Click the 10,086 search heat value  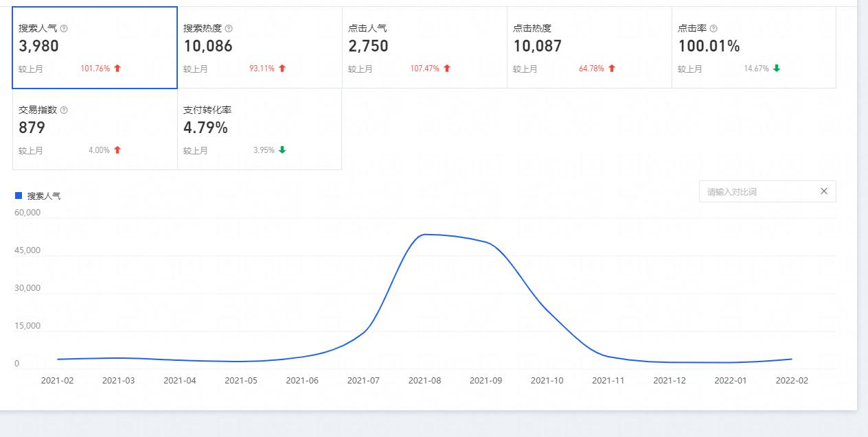pos(208,47)
